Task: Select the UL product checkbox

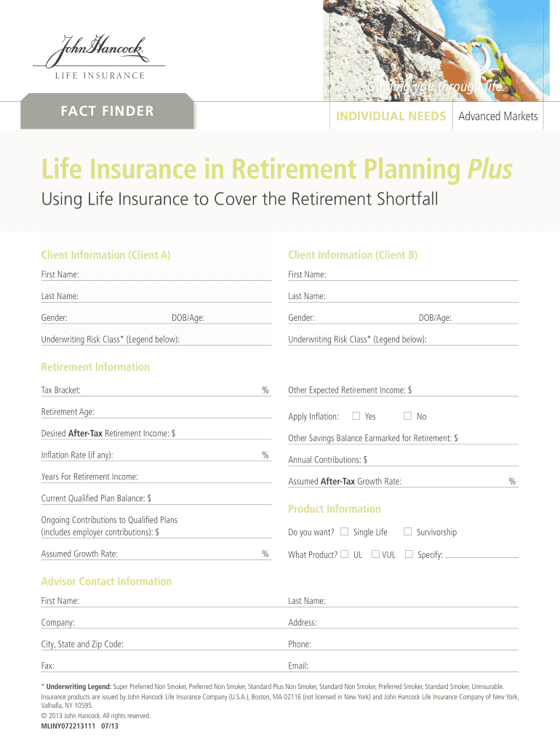Action: (345, 554)
